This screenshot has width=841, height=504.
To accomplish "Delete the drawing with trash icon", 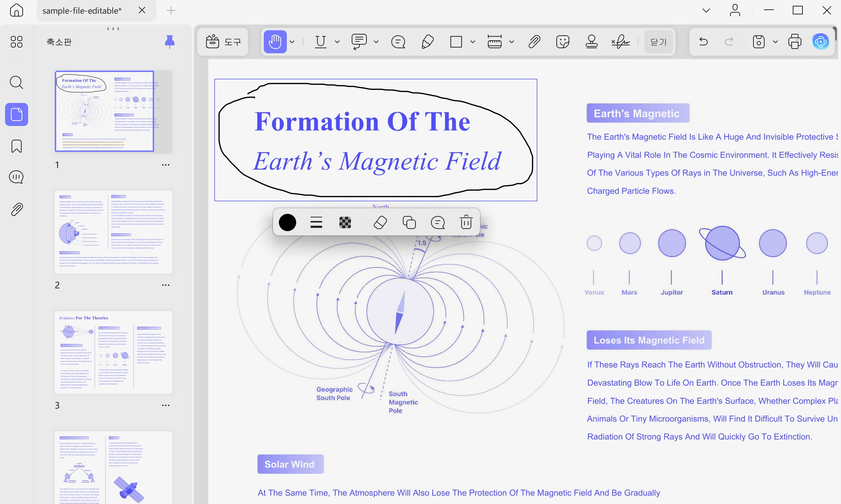I will (x=466, y=222).
